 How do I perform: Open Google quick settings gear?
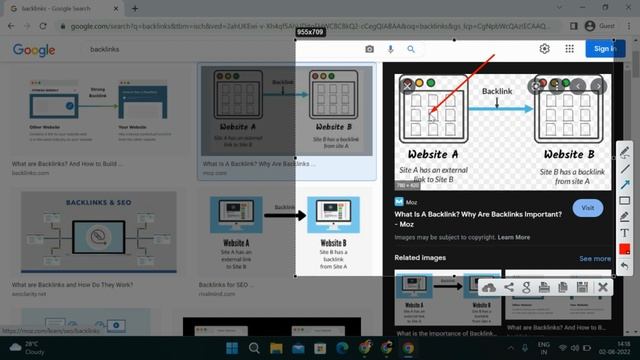click(x=544, y=49)
